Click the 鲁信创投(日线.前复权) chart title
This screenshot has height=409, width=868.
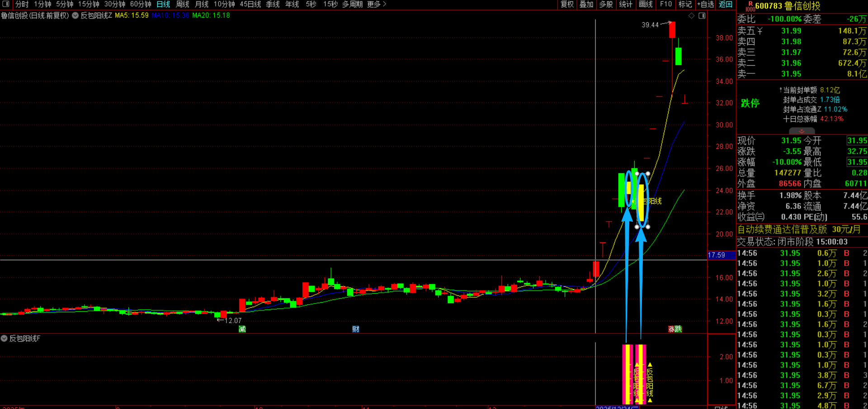pyautogui.click(x=35, y=15)
